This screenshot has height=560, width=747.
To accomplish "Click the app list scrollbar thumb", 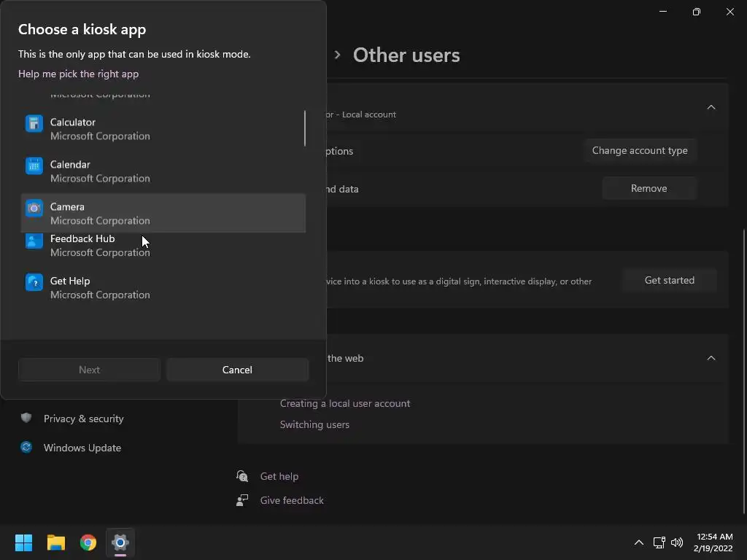I will click(304, 128).
